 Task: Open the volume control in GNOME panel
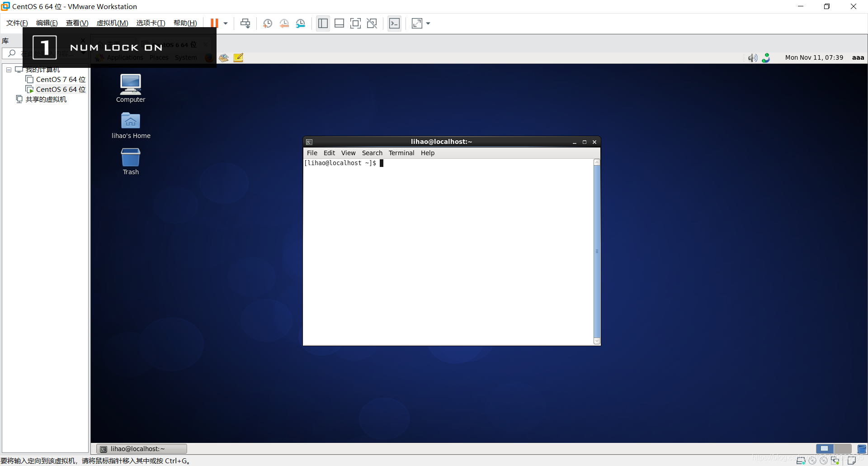click(753, 57)
